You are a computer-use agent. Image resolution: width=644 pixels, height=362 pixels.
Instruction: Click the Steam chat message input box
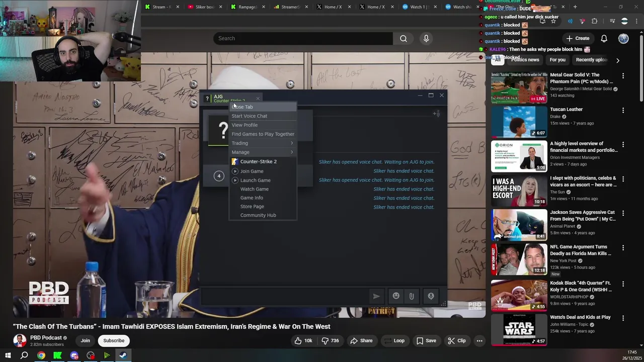(284, 296)
